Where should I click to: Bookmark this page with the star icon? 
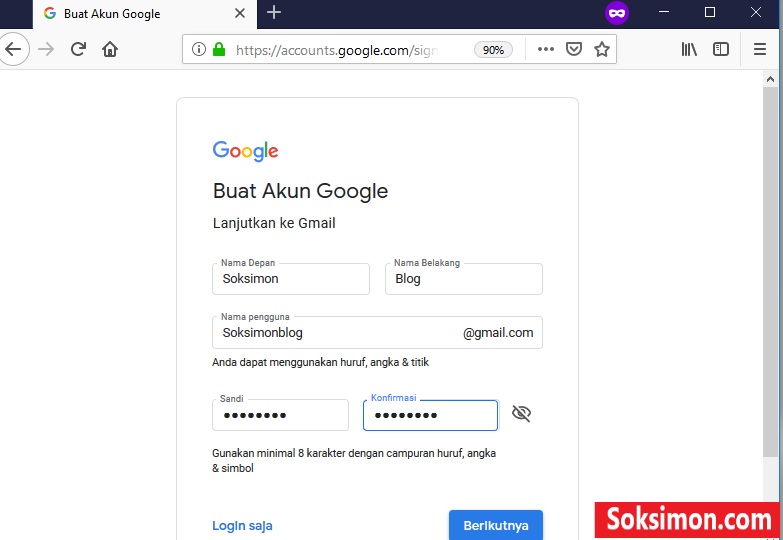coord(602,49)
